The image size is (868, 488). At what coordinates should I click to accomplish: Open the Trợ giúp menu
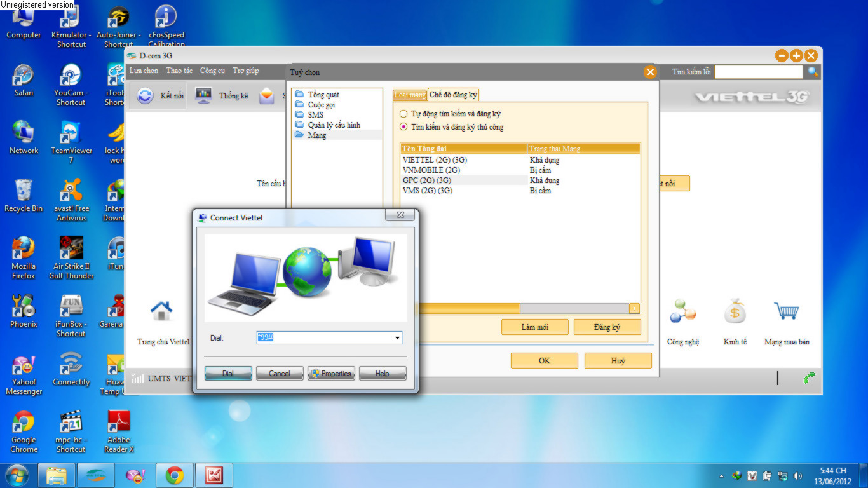246,71
